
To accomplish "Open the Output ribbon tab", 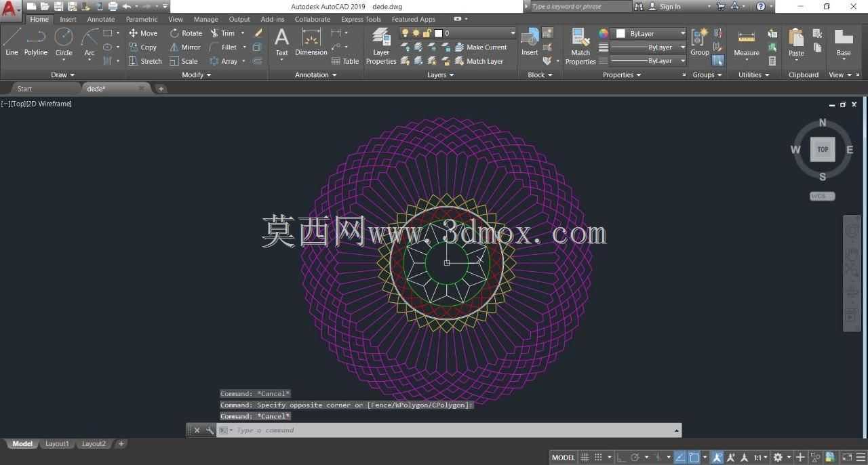I will pyautogui.click(x=239, y=19).
